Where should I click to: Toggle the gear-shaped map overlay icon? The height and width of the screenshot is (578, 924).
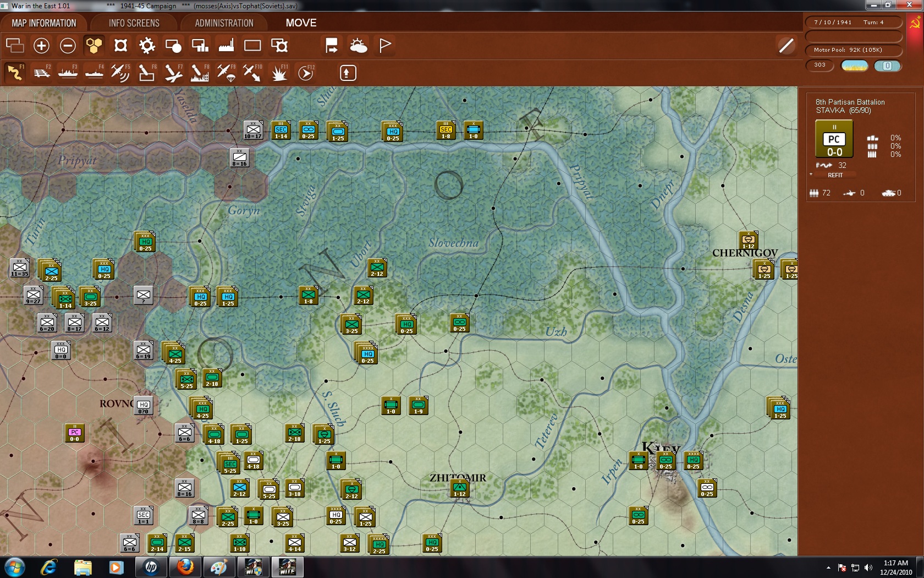click(147, 45)
